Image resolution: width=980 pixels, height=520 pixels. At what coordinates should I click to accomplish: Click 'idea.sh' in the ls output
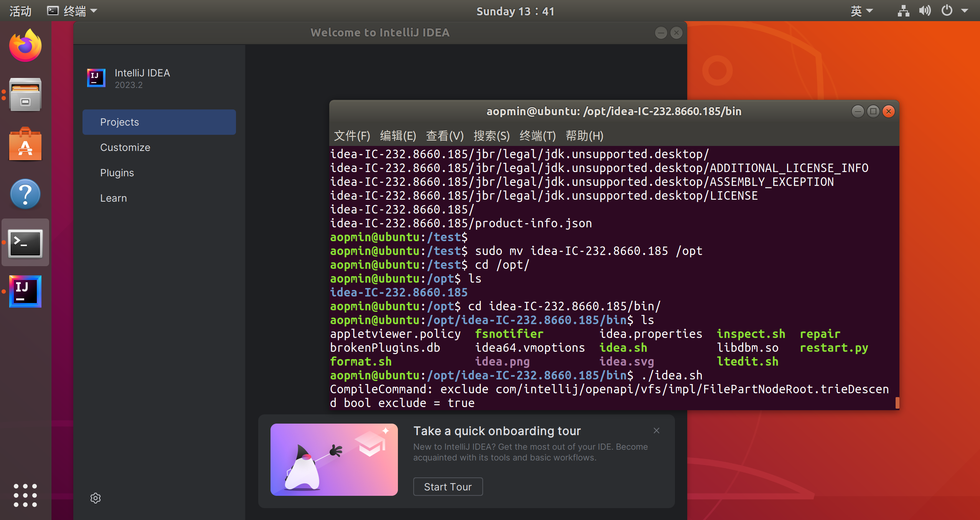click(623, 348)
